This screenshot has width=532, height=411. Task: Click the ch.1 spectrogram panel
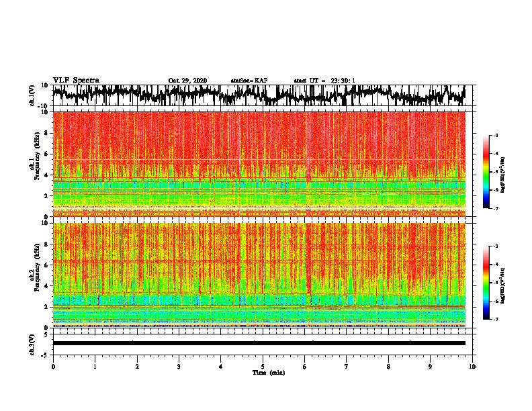(259, 164)
